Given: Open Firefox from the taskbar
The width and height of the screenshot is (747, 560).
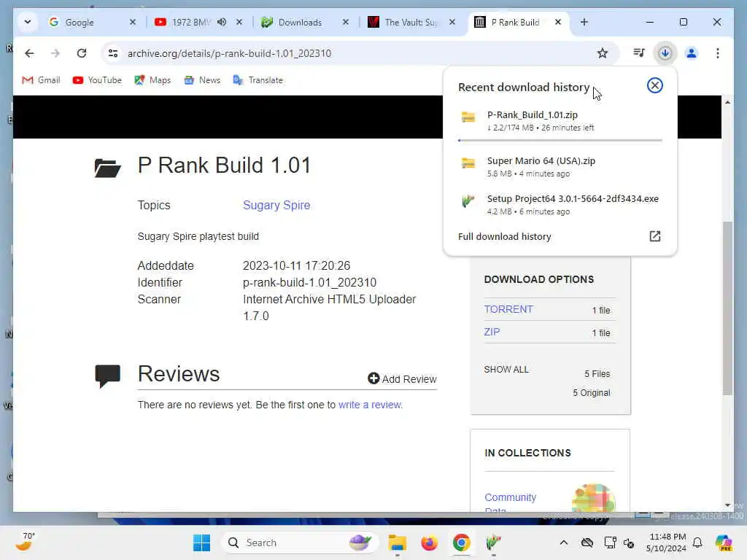Looking at the screenshot, I should (x=429, y=542).
